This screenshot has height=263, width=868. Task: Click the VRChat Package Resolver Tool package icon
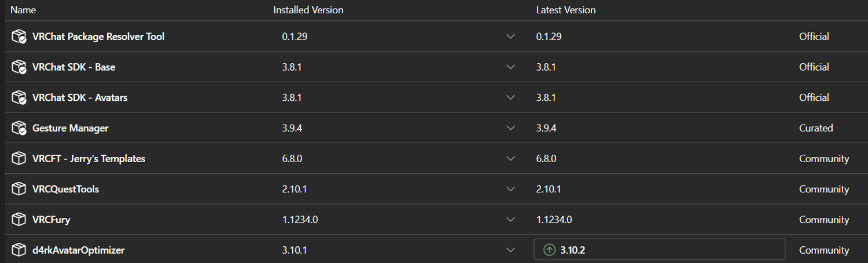(x=19, y=36)
